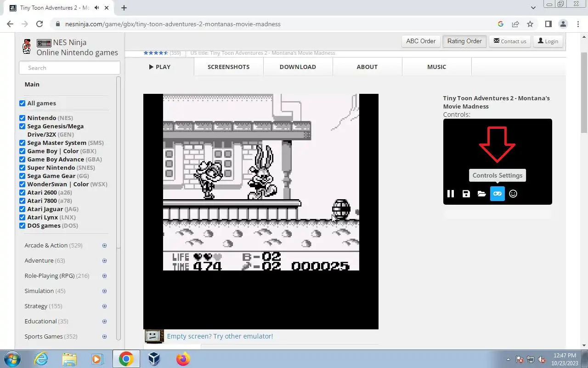Click the NES Ninja logo icon

pos(27,47)
